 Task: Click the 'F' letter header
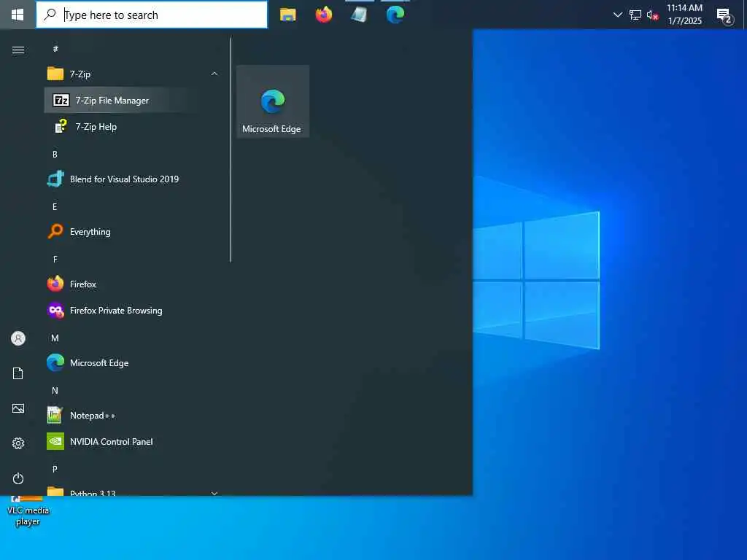pos(55,259)
